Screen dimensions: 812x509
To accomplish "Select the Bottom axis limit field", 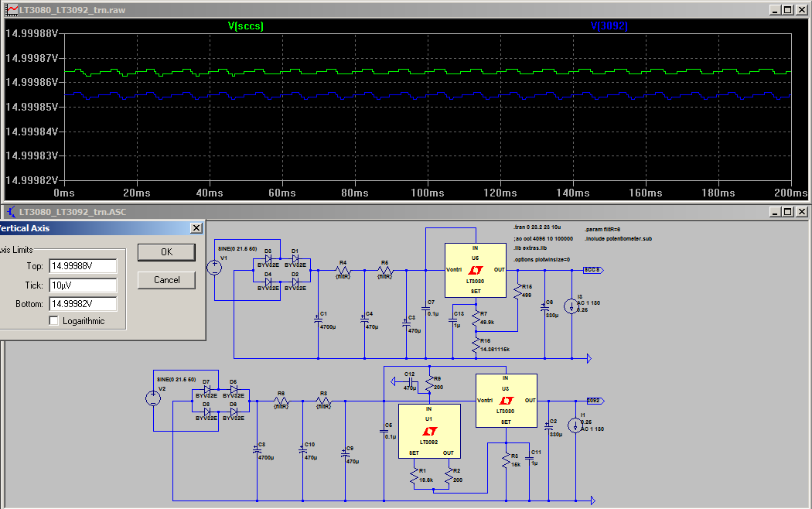I will click(x=83, y=304).
